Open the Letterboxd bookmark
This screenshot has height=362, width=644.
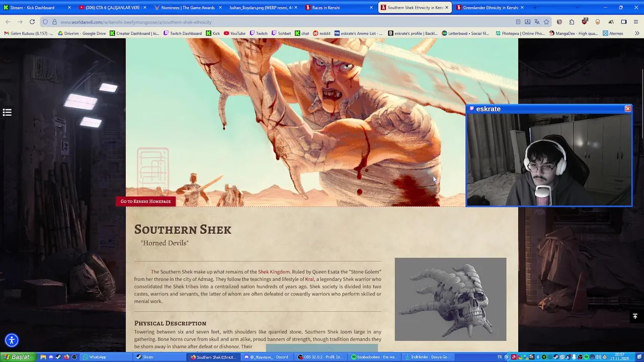point(465,33)
